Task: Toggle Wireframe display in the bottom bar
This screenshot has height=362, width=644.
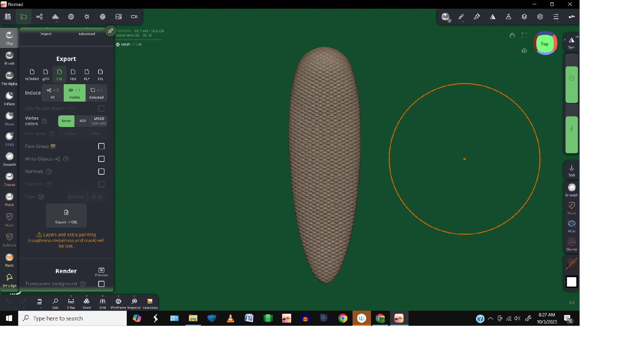Action: tap(118, 303)
